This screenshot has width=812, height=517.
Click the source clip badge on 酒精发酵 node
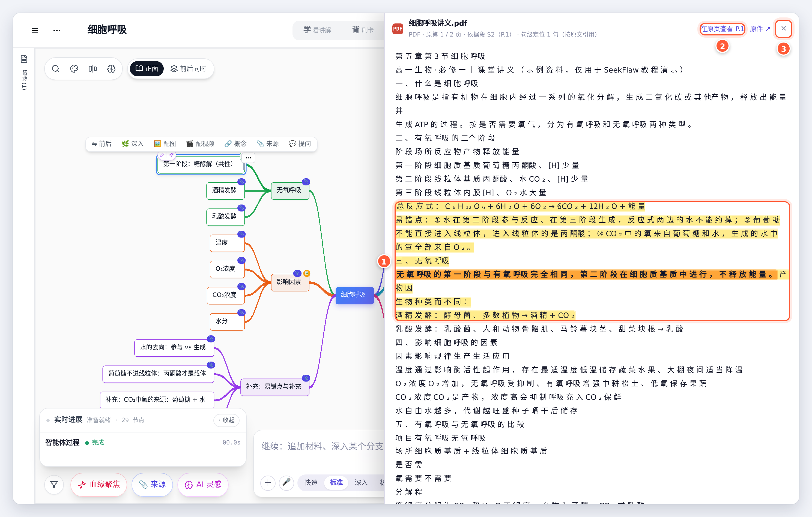[241, 182]
